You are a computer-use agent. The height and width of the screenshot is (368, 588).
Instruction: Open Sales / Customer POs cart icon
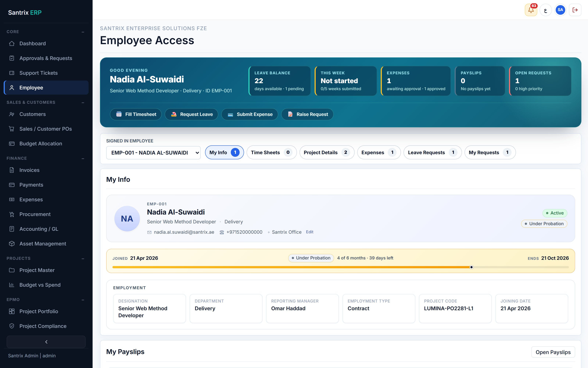(x=12, y=129)
